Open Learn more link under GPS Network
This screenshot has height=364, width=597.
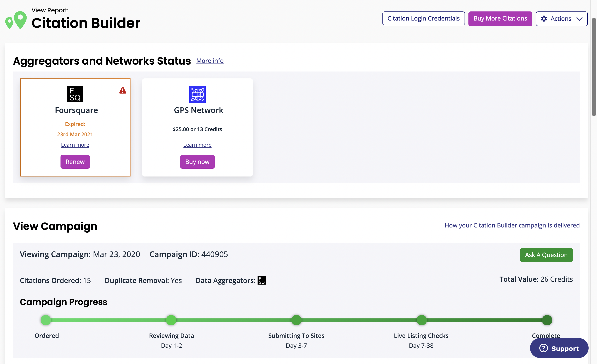point(197,145)
